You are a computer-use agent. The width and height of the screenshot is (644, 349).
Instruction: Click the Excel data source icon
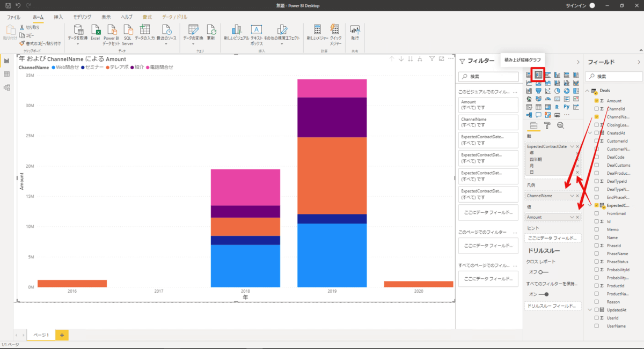pyautogui.click(x=95, y=32)
